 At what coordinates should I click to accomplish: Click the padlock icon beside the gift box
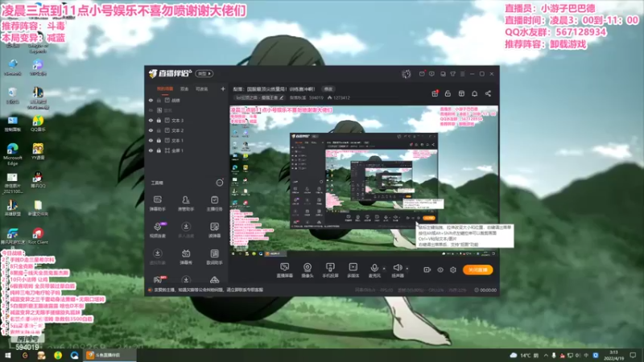[448, 93]
